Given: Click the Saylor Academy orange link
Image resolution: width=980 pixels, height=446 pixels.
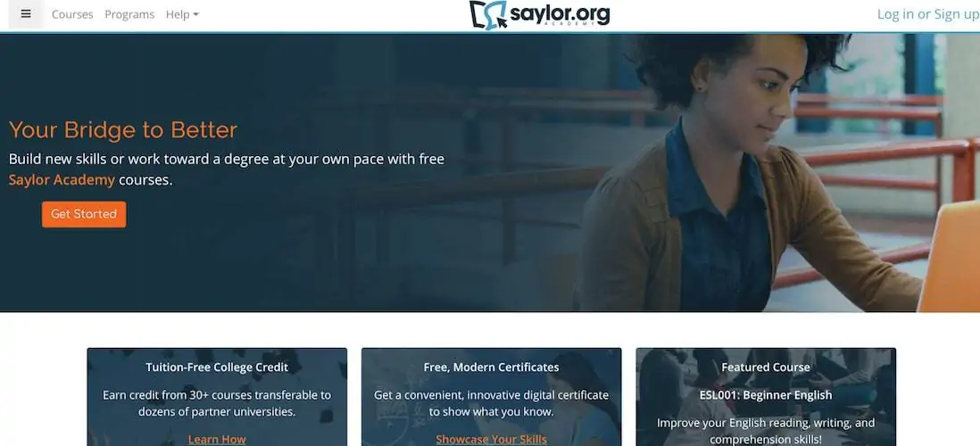Looking at the screenshot, I should click(62, 180).
